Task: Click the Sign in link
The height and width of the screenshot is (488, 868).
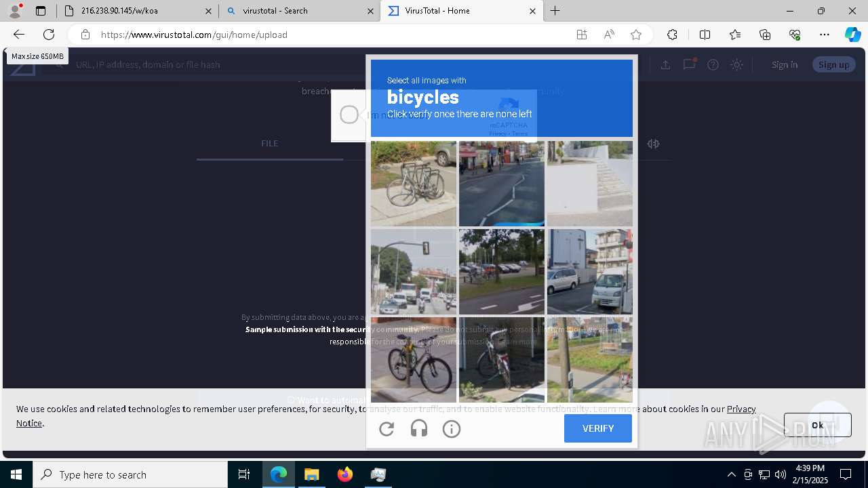Action: click(785, 64)
